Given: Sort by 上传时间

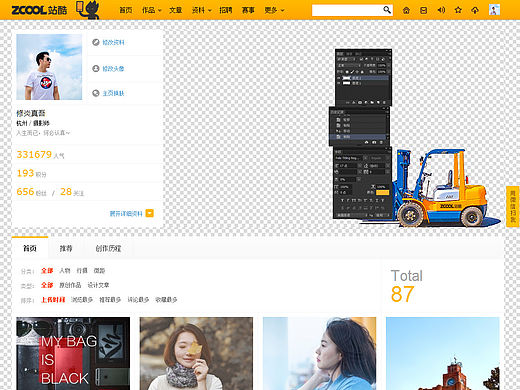Looking at the screenshot, I should tap(53, 300).
